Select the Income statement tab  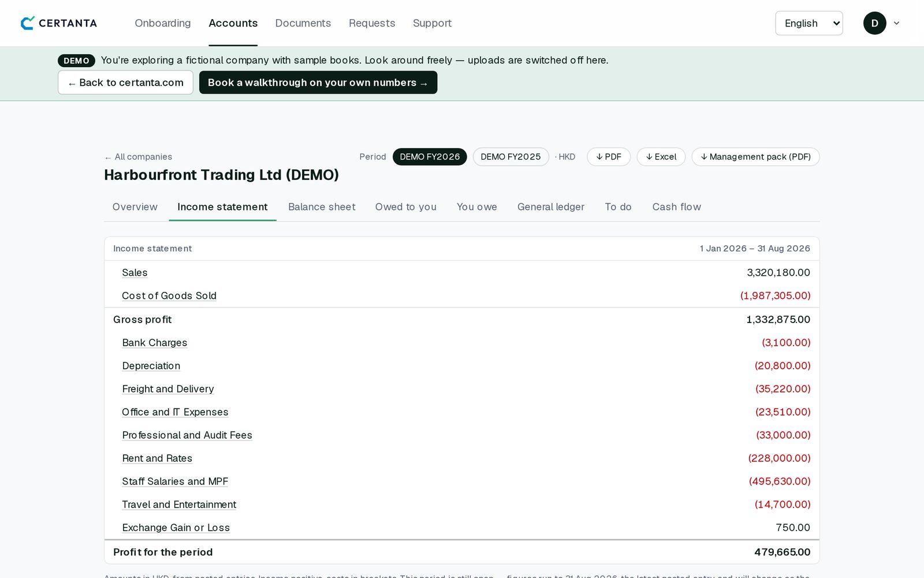click(222, 207)
